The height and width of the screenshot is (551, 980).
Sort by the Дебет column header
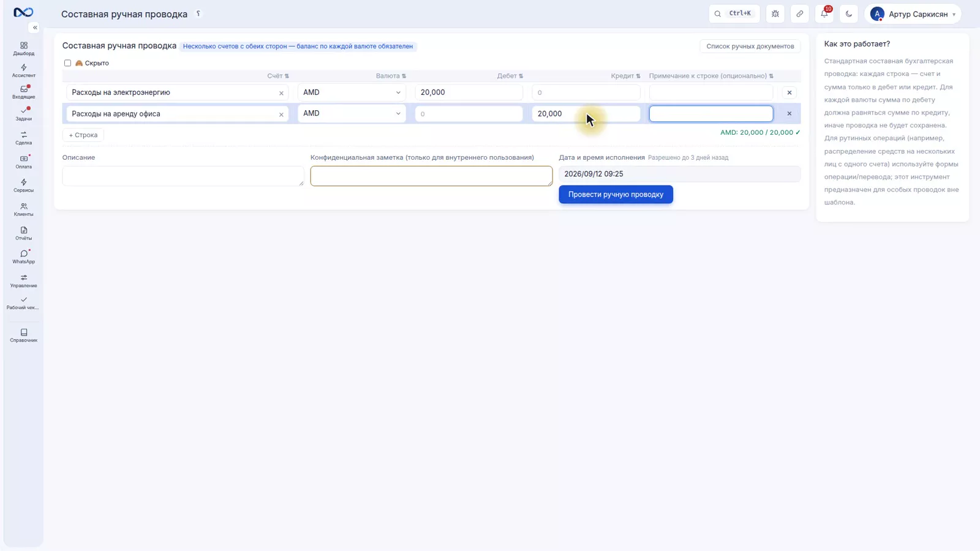510,76
